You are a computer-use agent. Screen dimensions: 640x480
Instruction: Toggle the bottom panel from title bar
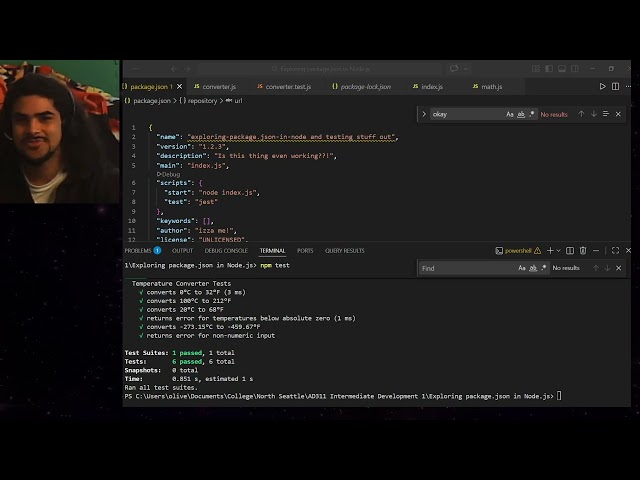(562, 69)
